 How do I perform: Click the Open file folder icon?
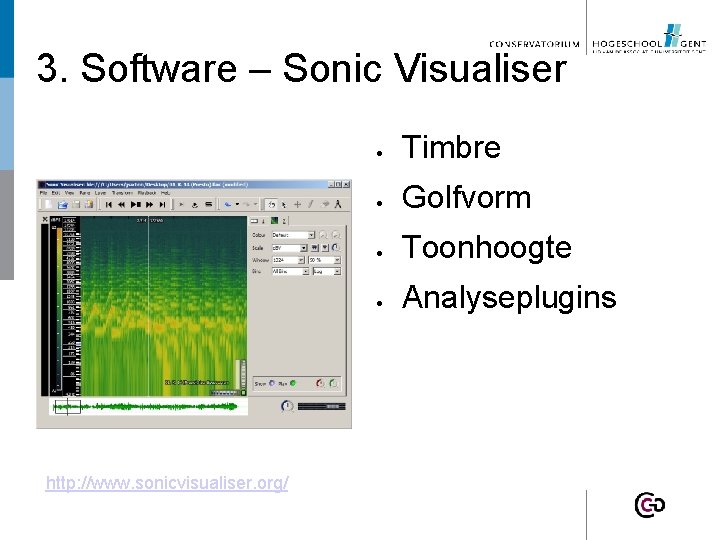[x=63, y=205]
